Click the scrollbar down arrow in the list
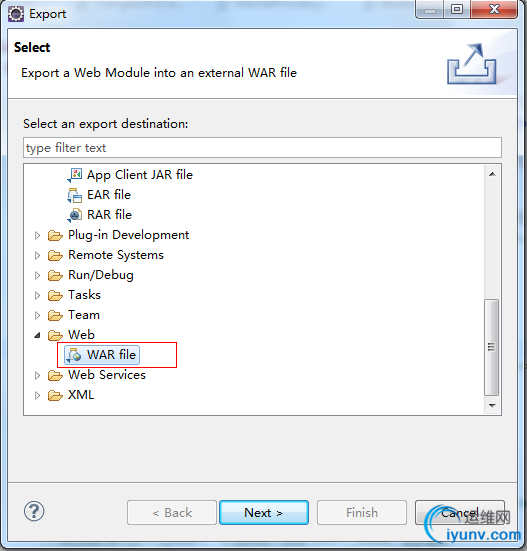This screenshot has width=527, height=551. coord(492,406)
